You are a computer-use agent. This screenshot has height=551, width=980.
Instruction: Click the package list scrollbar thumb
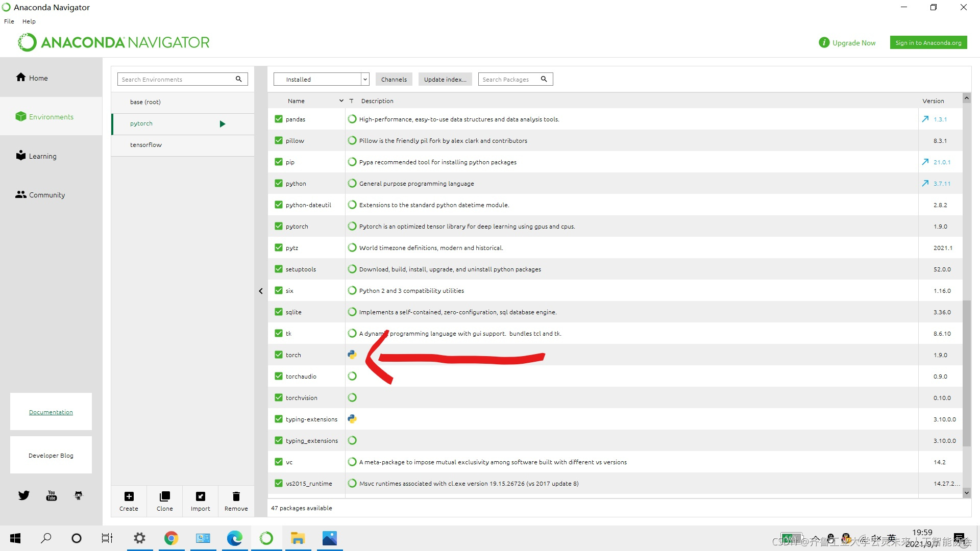tap(967, 373)
